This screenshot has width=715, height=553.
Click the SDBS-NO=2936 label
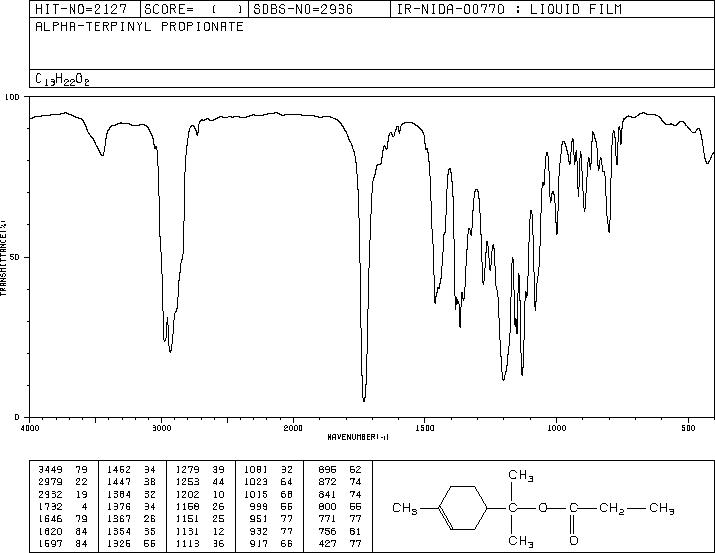(303, 9)
